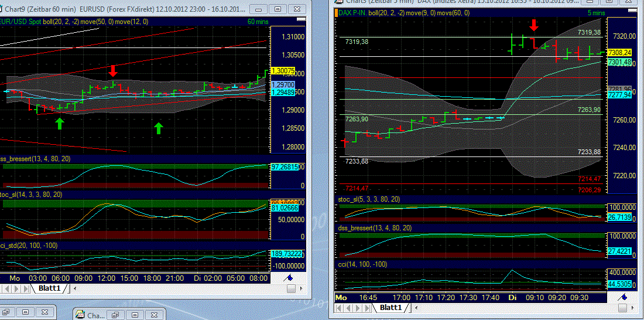Click scroll-left arrow in EURUSD chart scrollbar

click(x=74, y=289)
